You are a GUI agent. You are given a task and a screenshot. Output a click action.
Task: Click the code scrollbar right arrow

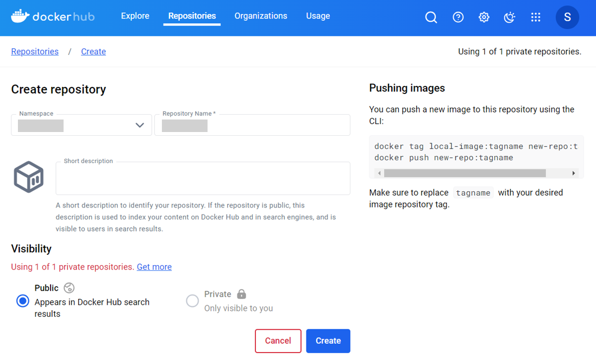[x=574, y=173]
